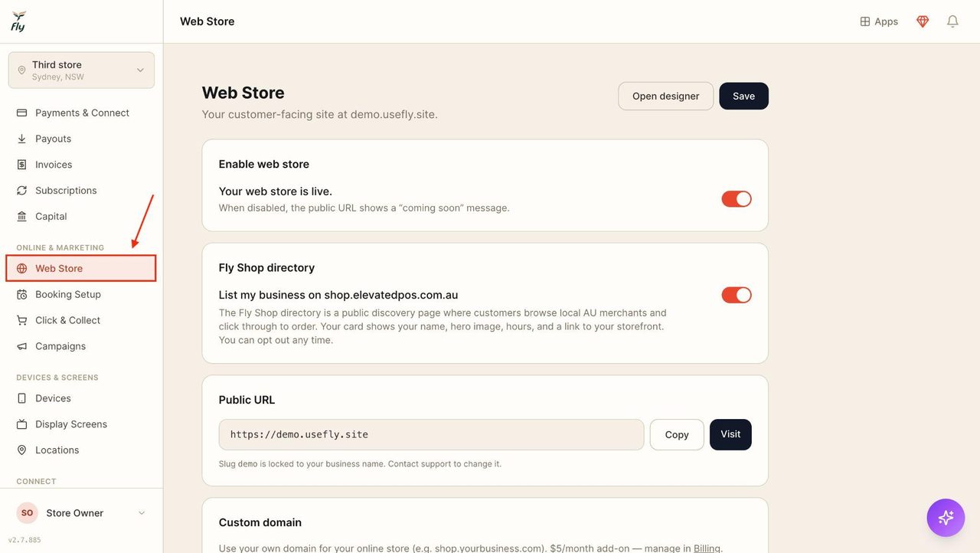Go to Payouts page
This screenshot has width=980, height=553.
pyautogui.click(x=81, y=139)
